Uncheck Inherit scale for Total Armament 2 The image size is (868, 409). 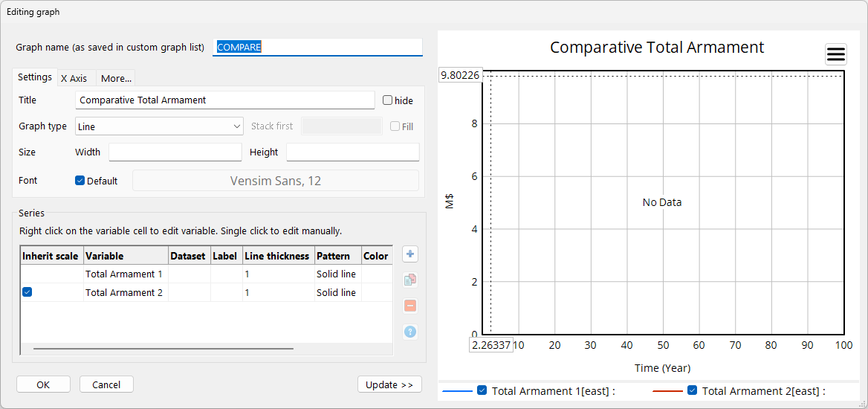click(x=27, y=292)
